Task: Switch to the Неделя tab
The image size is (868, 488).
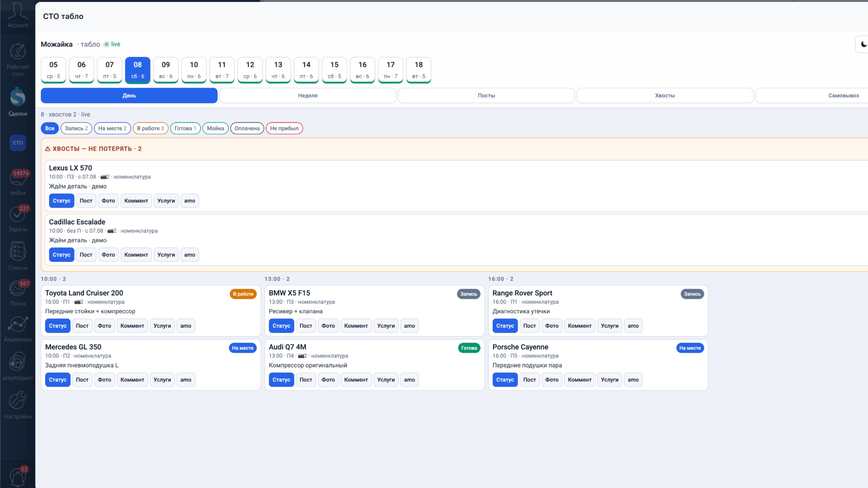Action: [x=308, y=96]
